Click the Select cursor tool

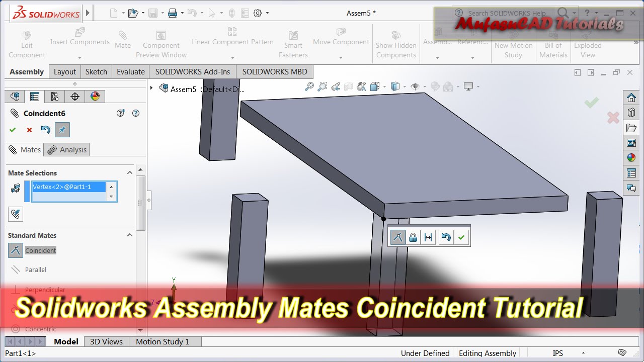tap(212, 13)
